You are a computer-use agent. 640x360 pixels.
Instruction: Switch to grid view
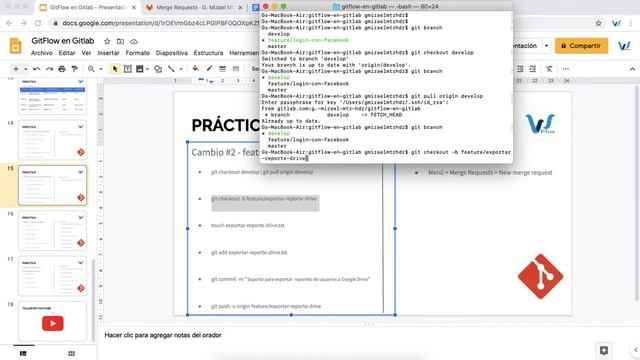click(x=71, y=353)
